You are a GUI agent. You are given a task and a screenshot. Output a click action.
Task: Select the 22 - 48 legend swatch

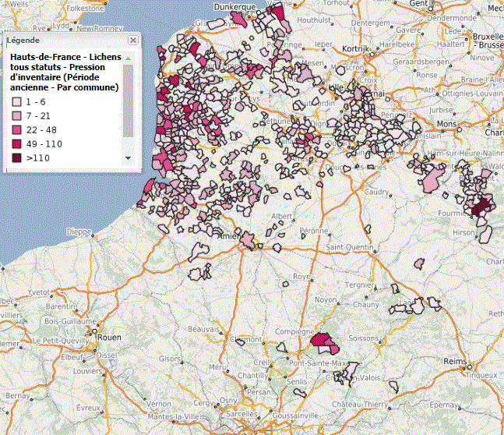pyautogui.click(x=16, y=130)
